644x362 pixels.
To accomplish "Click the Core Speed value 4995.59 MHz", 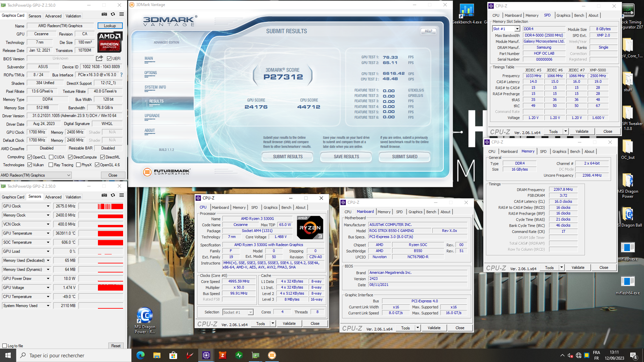I will point(239,282).
